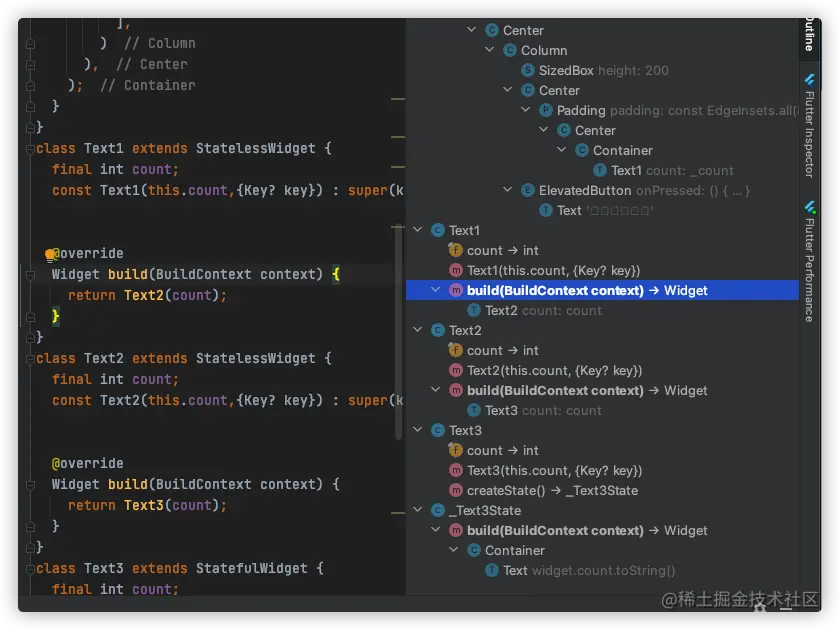
Task: Click 'return Text3(count);' in editor
Action: coord(147,505)
